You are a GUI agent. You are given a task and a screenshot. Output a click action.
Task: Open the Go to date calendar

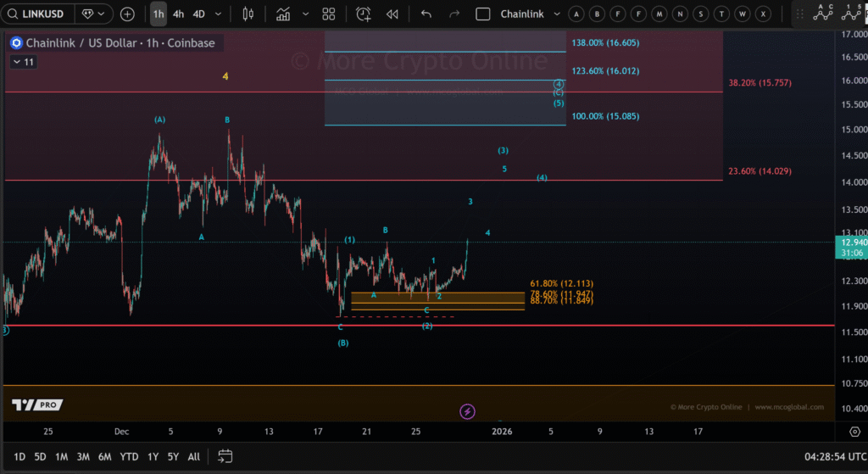click(225, 456)
